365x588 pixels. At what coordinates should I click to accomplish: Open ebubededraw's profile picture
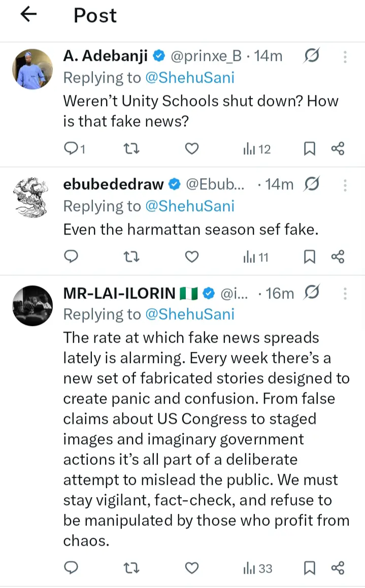tap(32, 197)
